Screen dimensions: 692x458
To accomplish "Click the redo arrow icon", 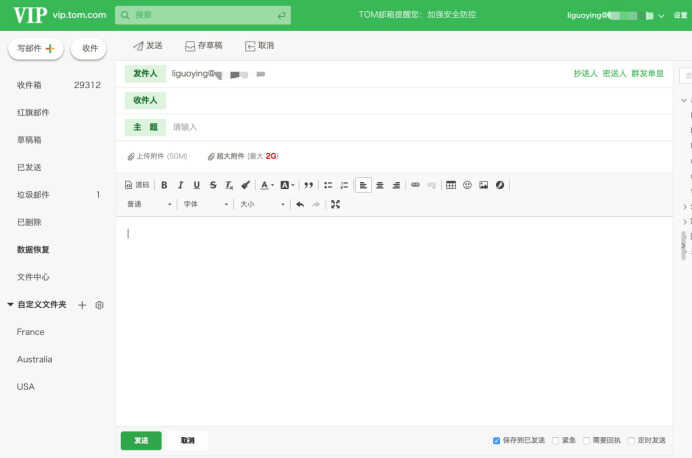I will [316, 204].
